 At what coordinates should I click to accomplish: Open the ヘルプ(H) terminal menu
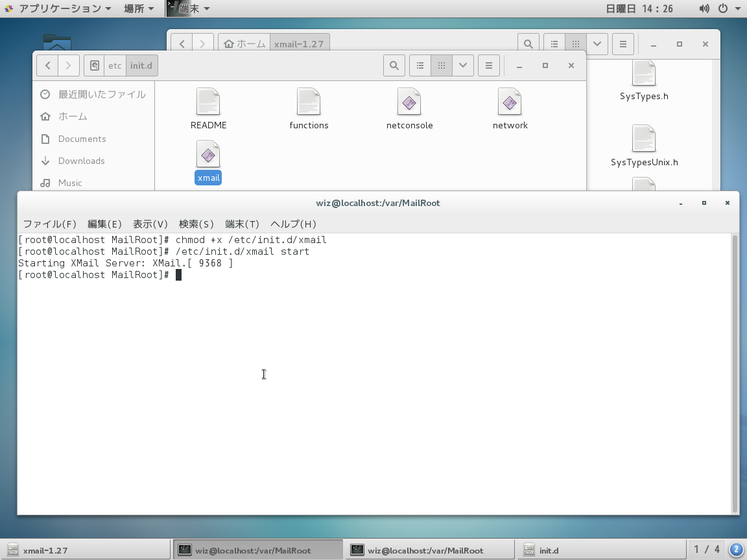click(x=294, y=224)
